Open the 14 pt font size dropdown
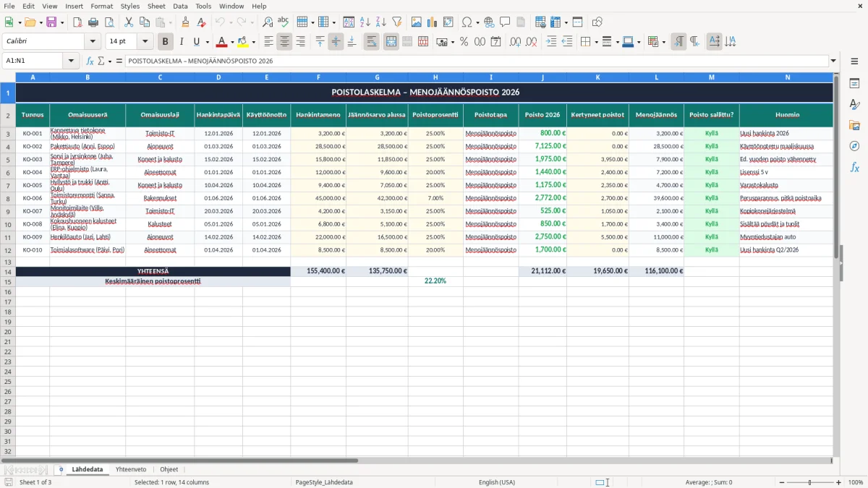This screenshot has height=488, width=868. [145, 42]
